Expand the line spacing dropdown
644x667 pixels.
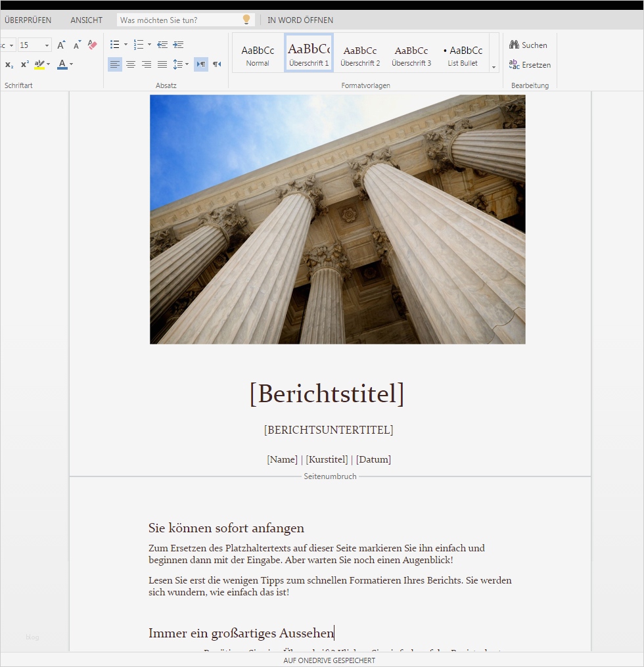(187, 64)
